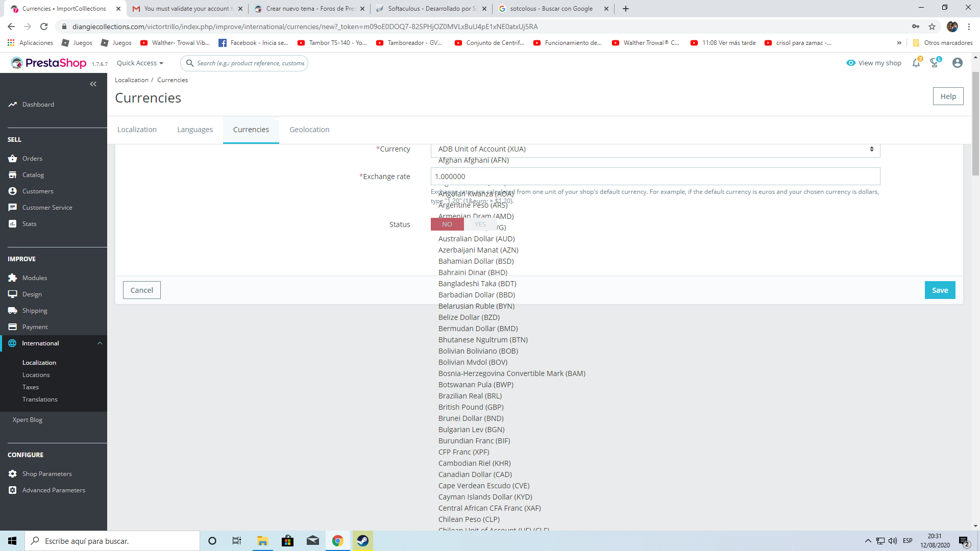980x551 pixels.
Task: Open the merchant trophy icon
Action: [x=935, y=63]
